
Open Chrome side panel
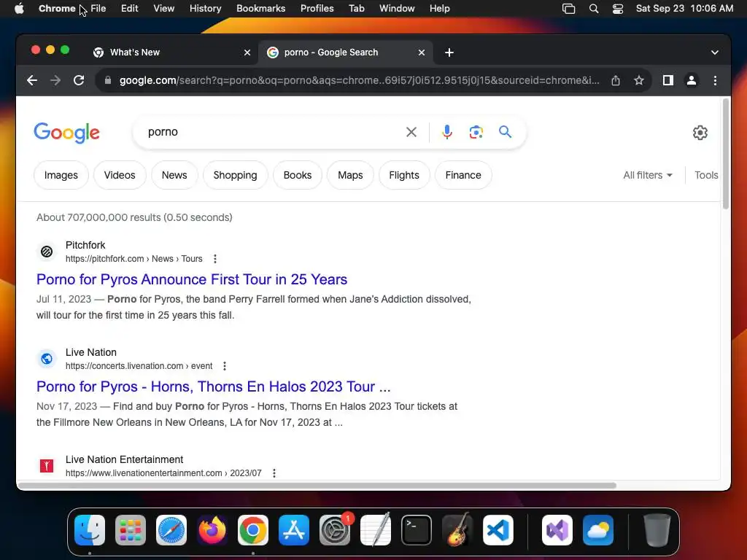click(668, 80)
